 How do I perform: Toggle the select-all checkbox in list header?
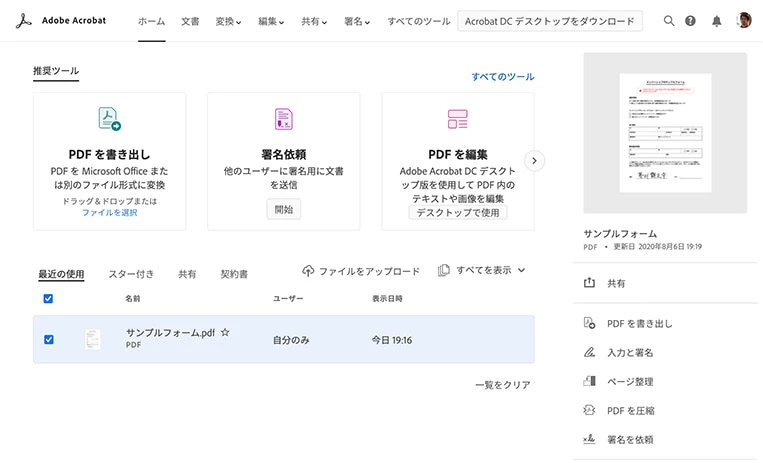tap(48, 298)
